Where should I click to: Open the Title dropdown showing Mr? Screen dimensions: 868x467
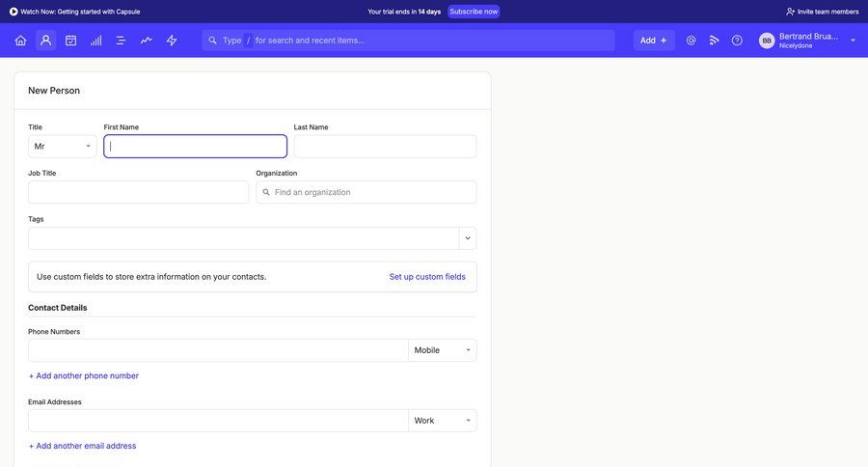63,147
